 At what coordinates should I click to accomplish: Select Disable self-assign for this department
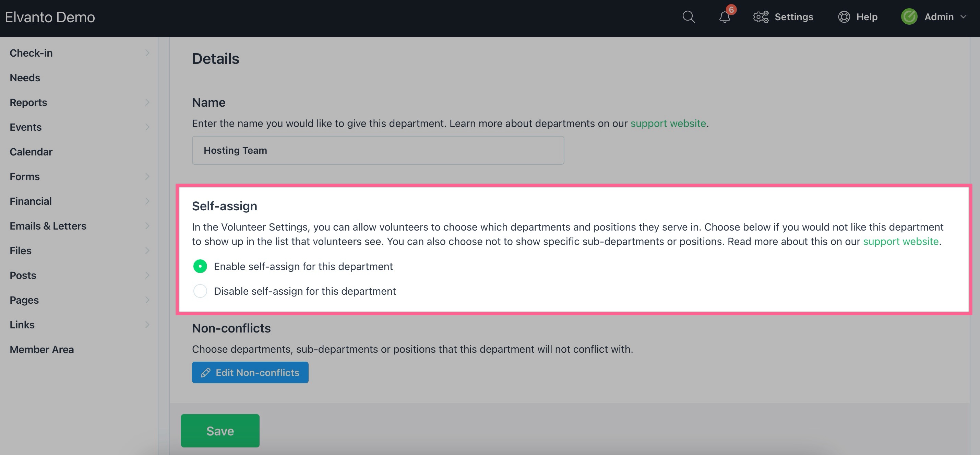200,291
